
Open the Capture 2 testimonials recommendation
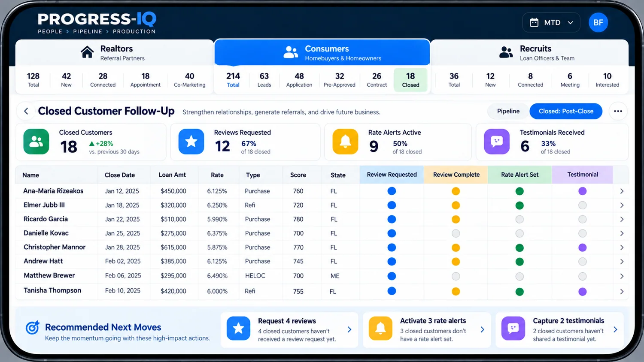[560, 329]
